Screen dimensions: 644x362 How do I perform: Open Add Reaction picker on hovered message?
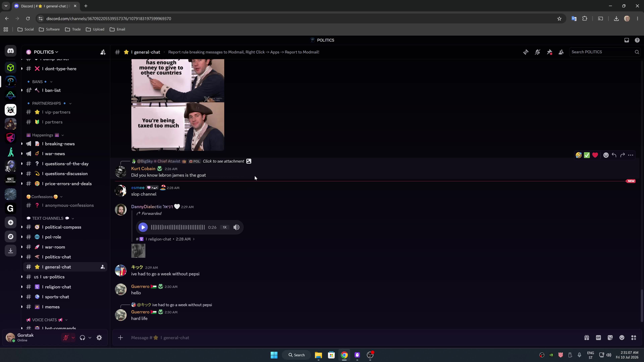[606, 155]
